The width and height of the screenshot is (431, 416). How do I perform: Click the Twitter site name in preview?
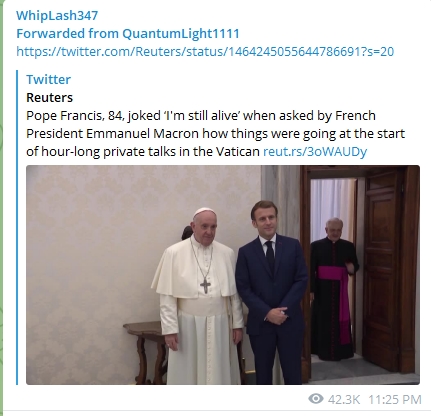click(x=48, y=80)
